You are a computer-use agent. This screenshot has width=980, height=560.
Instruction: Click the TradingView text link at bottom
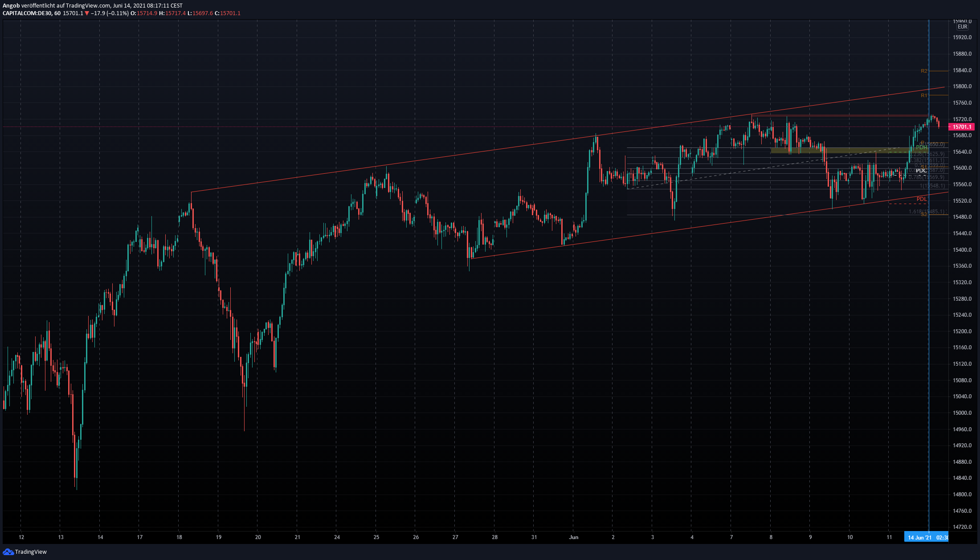tap(31, 552)
